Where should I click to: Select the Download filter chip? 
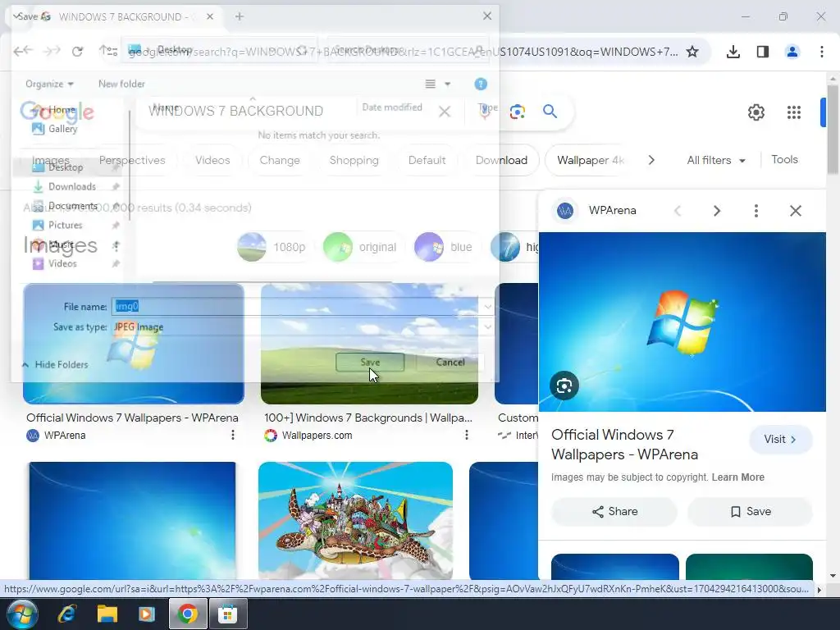coord(501,160)
